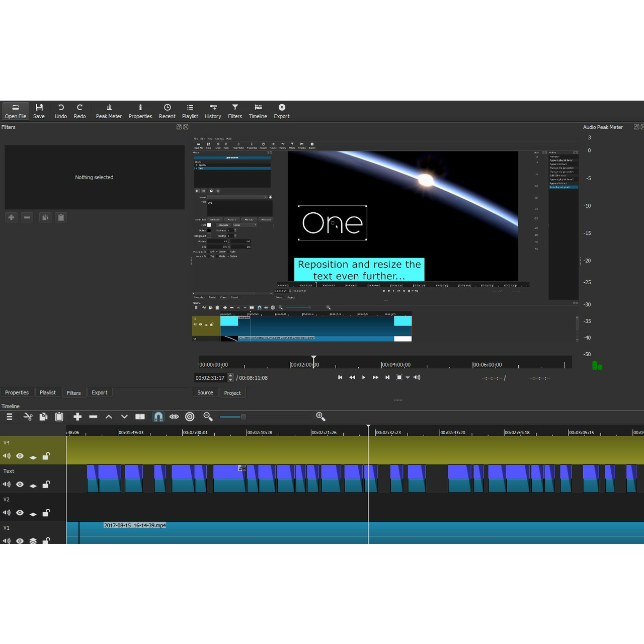The height and width of the screenshot is (644, 644).
Task: Lock the V4 track
Action: [x=46, y=456]
